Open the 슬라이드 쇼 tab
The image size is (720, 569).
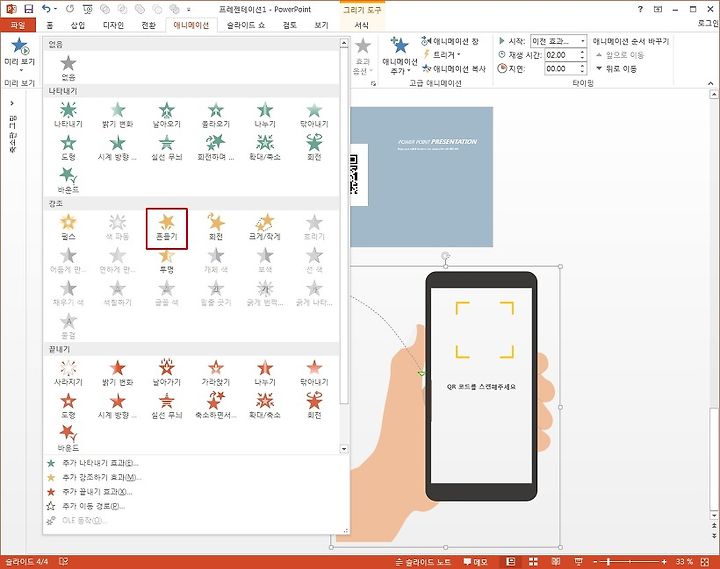click(246, 25)
